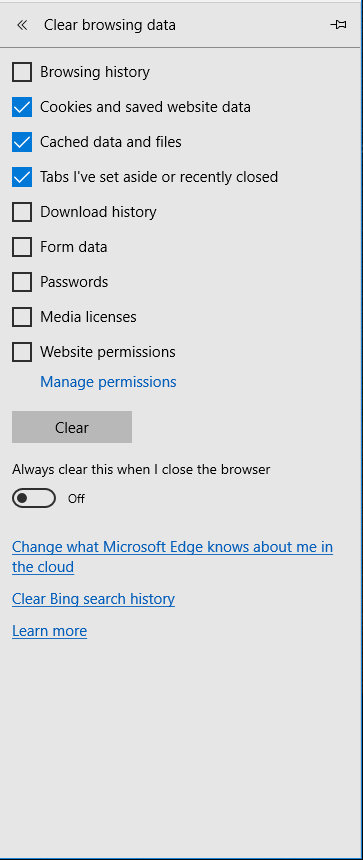The height and width of the screenshot is (860, 363).
Task: Uncheck Tabs I've set aside checkbox
Action: point(22,177)
